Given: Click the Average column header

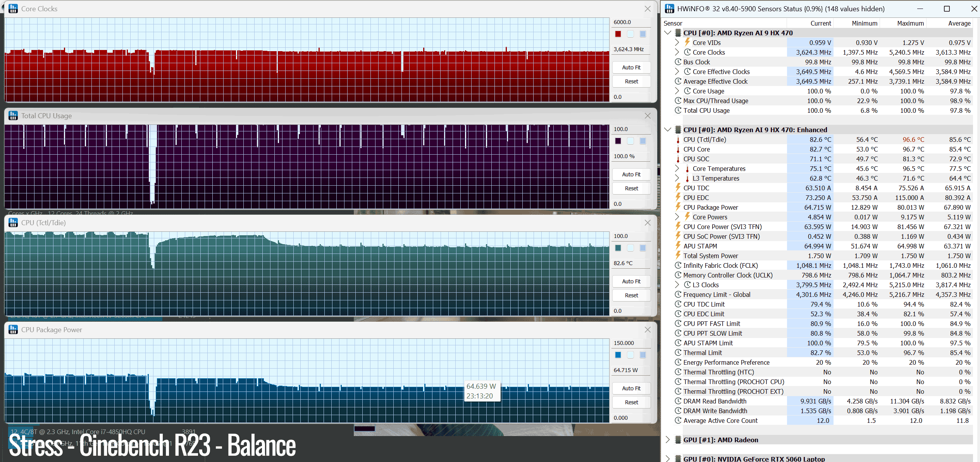Looking at the screenshot, I should (959, 23).
